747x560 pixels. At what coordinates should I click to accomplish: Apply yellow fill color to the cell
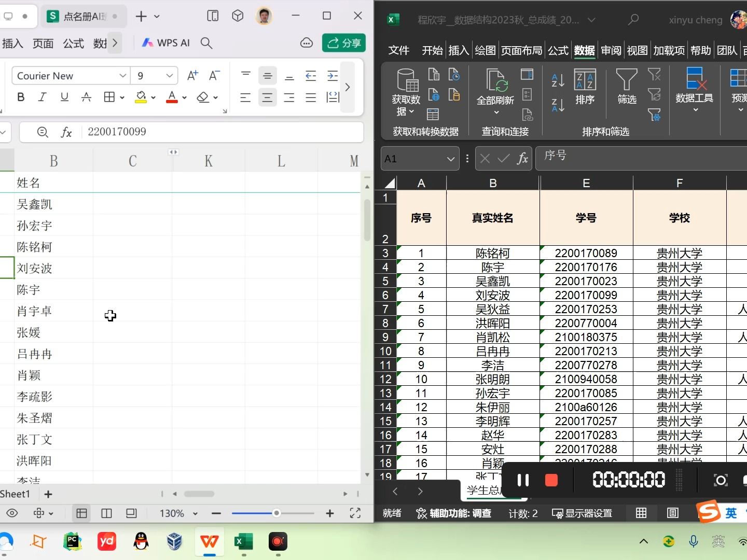point(141,97)
